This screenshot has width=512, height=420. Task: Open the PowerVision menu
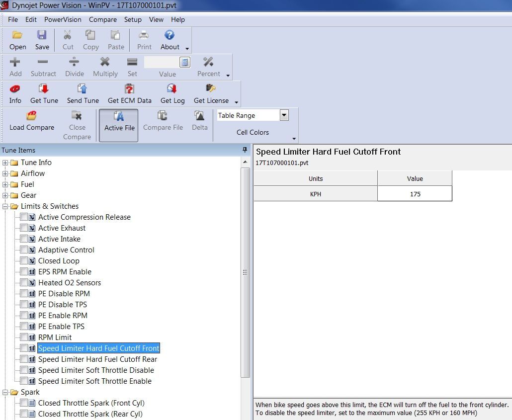[63, 20]
